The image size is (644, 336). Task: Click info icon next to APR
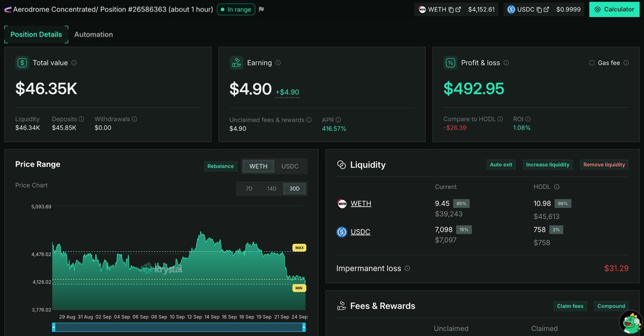click(338, 120)
